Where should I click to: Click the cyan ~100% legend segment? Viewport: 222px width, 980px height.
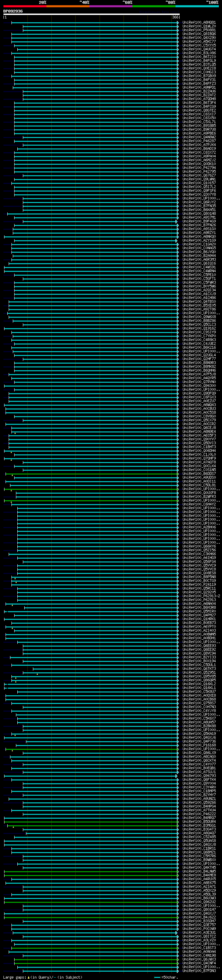197,6
